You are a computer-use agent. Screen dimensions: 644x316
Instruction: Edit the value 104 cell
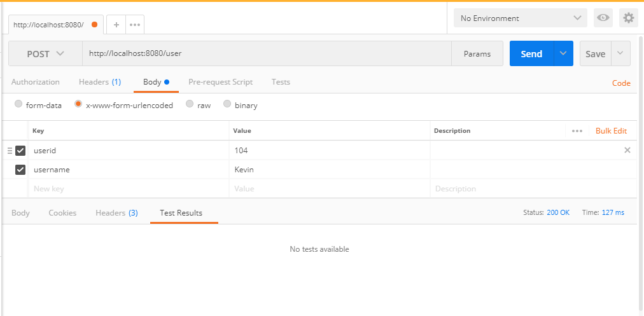330,151
